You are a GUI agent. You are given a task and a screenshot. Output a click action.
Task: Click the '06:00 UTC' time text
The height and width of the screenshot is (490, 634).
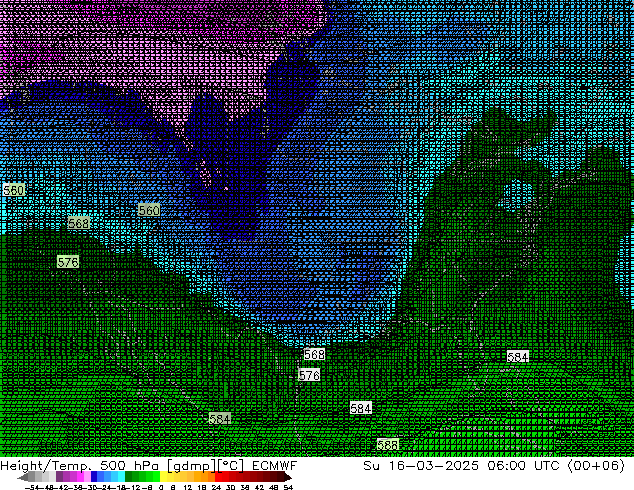coord(523,465)
